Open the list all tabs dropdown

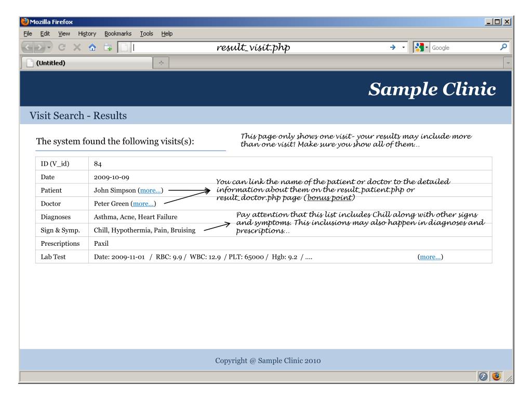[x=508, y=63]
